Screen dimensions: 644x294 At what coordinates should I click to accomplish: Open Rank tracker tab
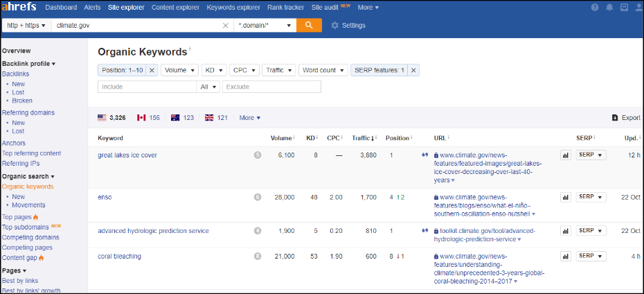285,8
